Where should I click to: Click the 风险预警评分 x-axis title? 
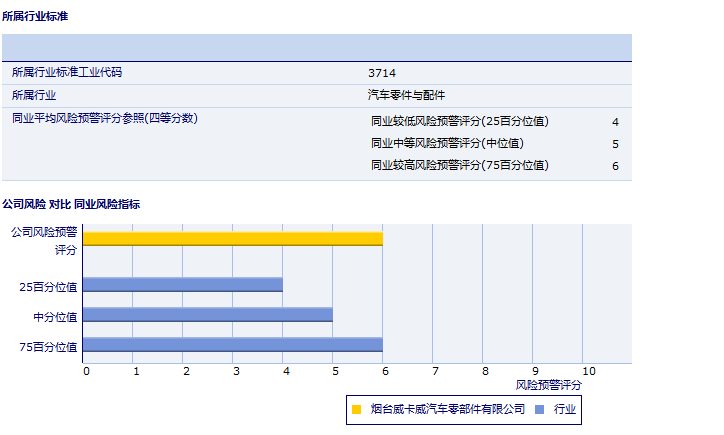pyautogui.click(x=548, y=385)
